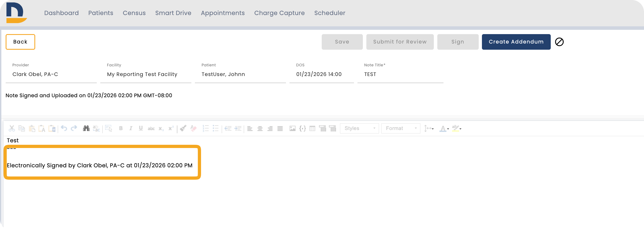
Task: Navigate to Appointments
Action: [223, 13]
